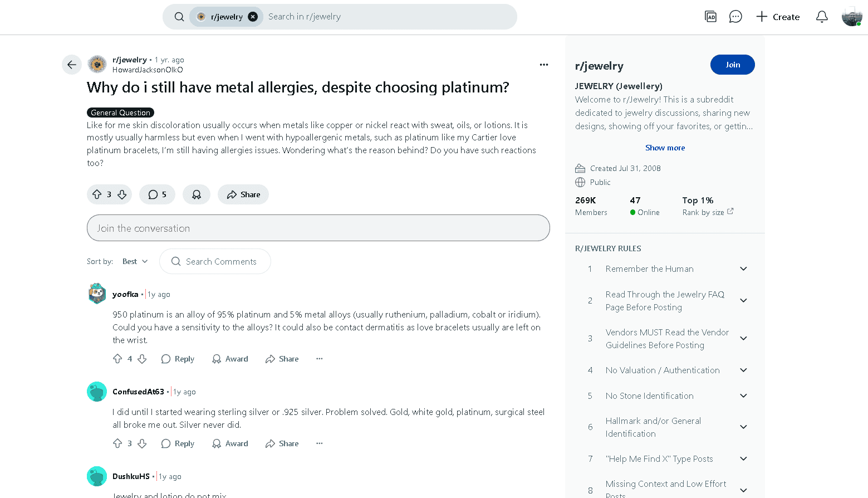Upvote yoofka's comment

pyautogui.click(x=117, y=359)
